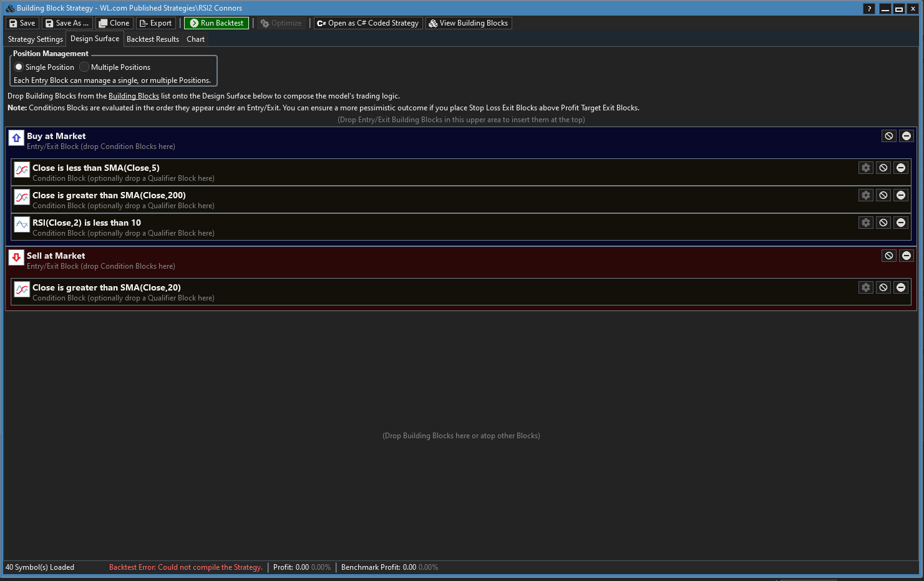
Task: Click the Run Backtest button
Action: point(216,23)
